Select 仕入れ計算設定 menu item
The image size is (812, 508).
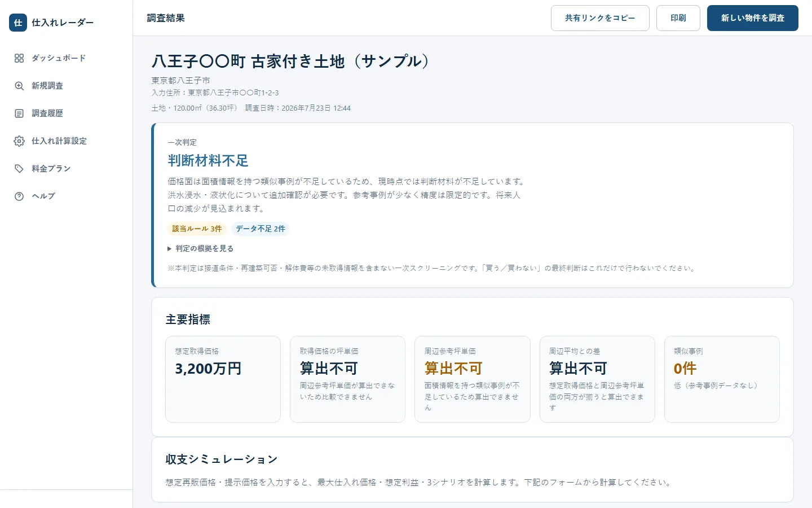click(66, 141)
